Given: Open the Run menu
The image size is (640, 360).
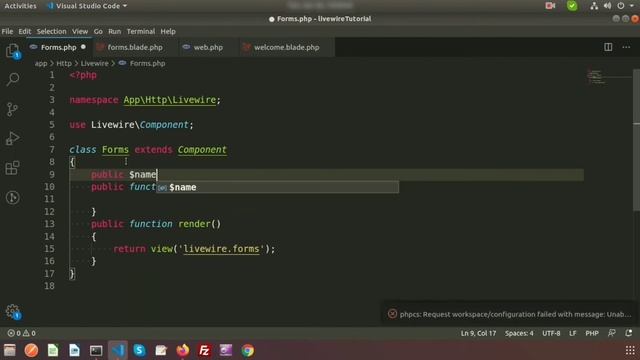Looking at the screenshot, I should tap(114, 31).
